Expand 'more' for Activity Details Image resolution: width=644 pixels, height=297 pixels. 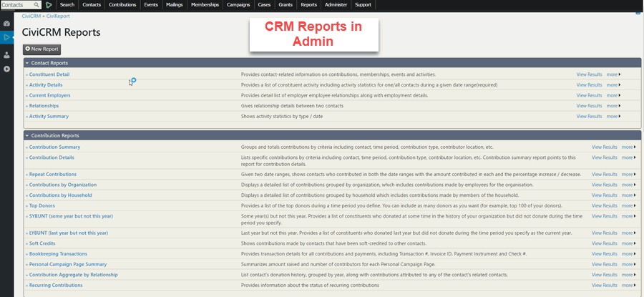613,85
